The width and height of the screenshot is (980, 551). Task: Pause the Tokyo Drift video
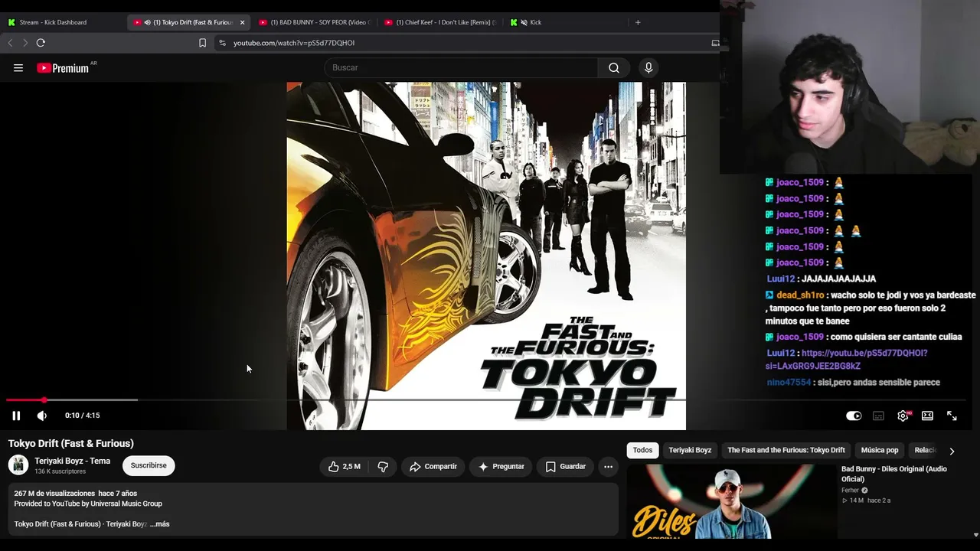16,416
